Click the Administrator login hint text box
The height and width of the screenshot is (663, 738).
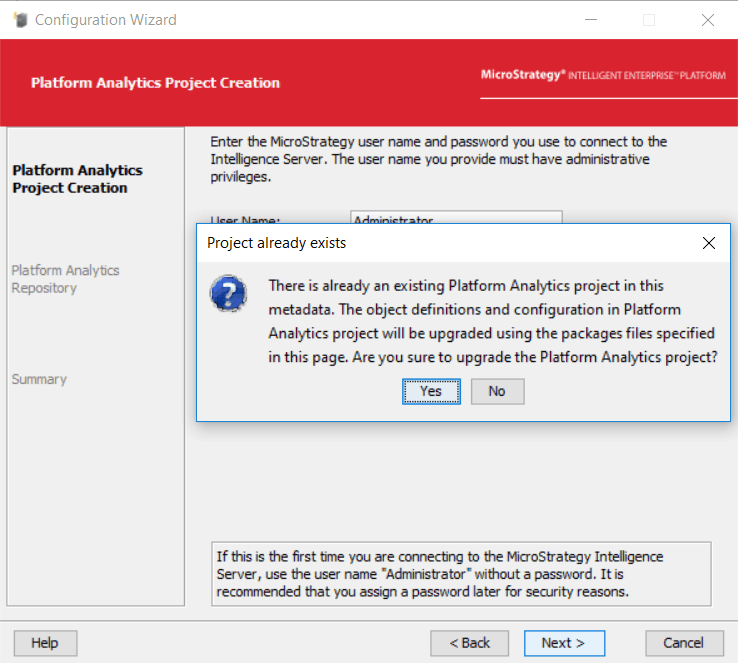point(462,574)
